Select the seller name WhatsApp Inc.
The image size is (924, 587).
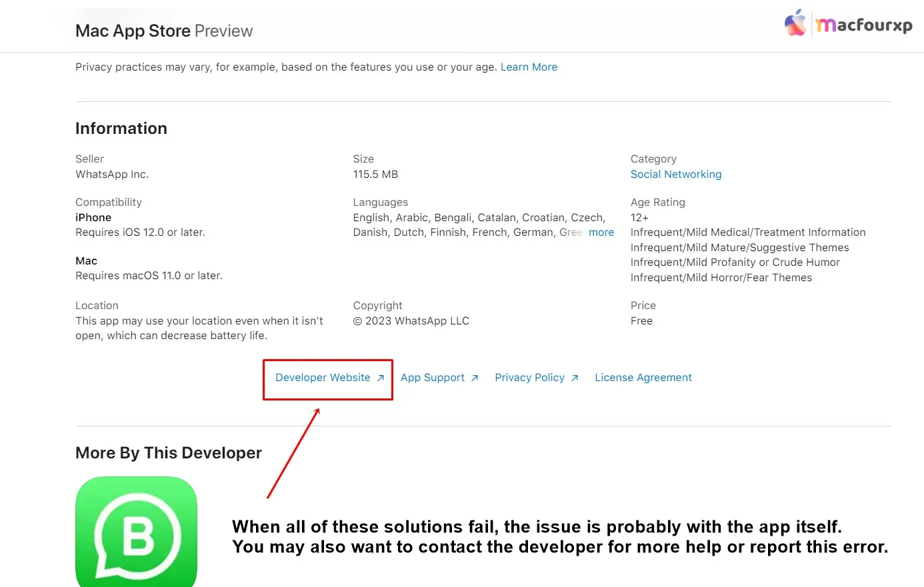tap(112, 175)
